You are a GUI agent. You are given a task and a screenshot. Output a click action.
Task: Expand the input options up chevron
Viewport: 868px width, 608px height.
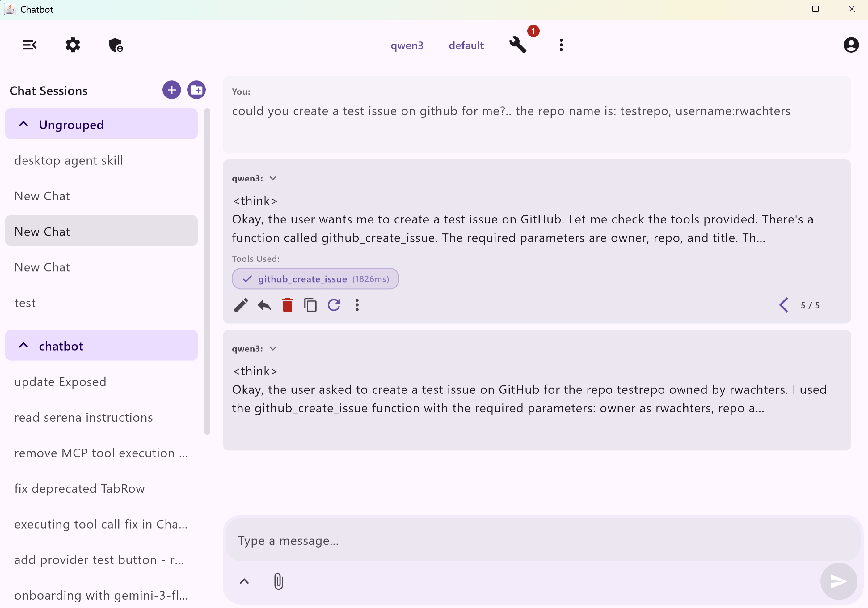[x=245, y=581]
